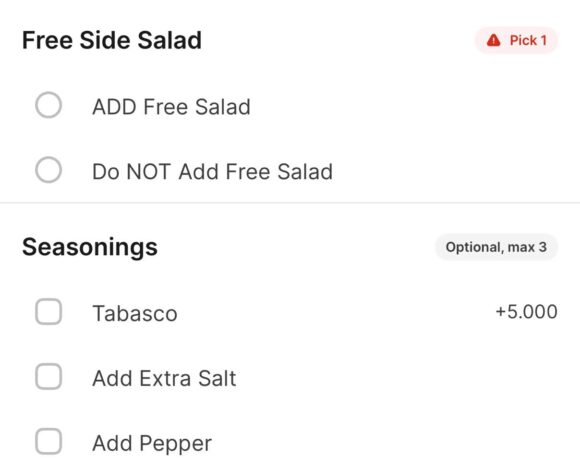Choose the Do NOT Add Free Salad radio
580x471 pixels.
(x=48, y=170)
